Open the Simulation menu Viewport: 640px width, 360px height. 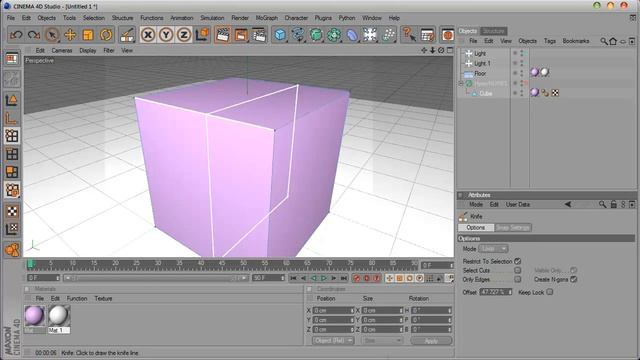[212, 18]
